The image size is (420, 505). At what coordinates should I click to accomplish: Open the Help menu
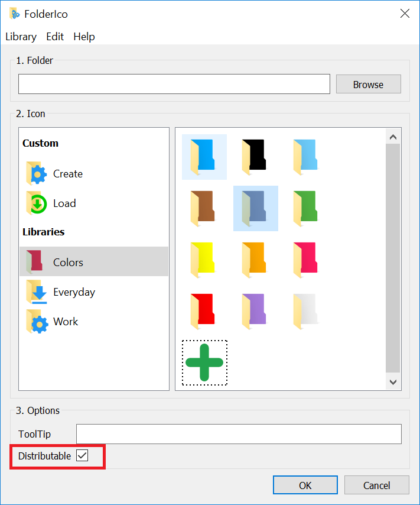[x=84, y=37]
